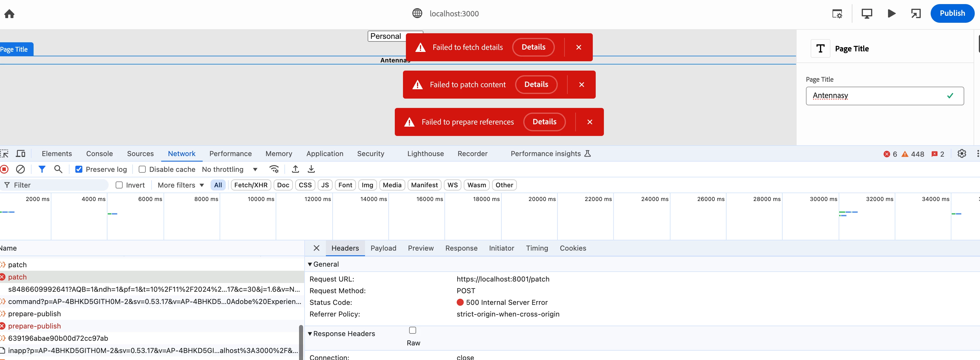Click the network search magnifier icon
980x360 pixels.
[58, 169]
